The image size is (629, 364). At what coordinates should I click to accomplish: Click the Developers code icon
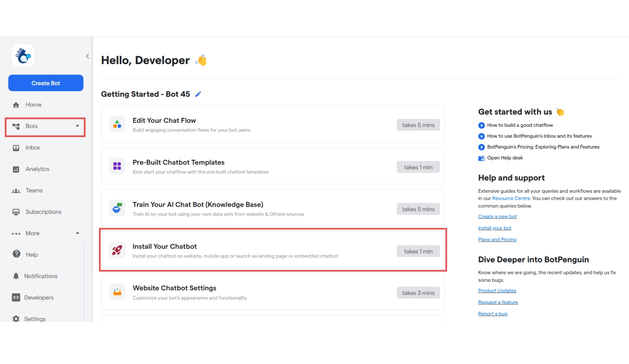pos(16,298)
